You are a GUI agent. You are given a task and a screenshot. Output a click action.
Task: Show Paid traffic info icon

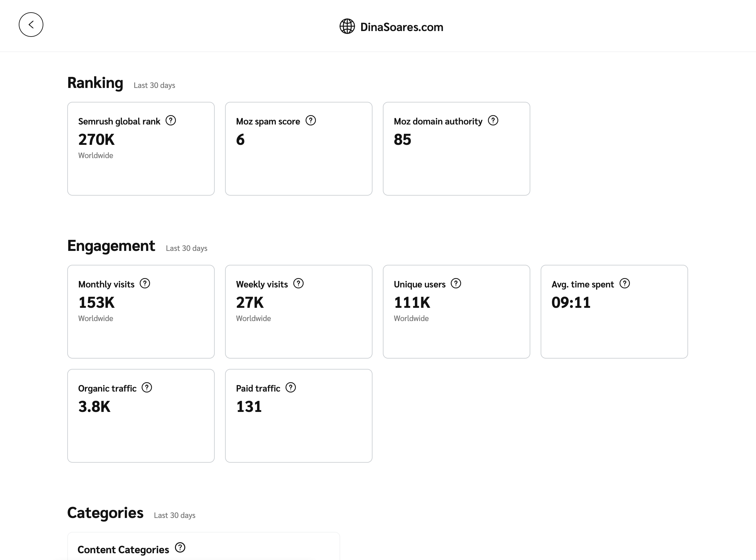(x=291, y=387)
